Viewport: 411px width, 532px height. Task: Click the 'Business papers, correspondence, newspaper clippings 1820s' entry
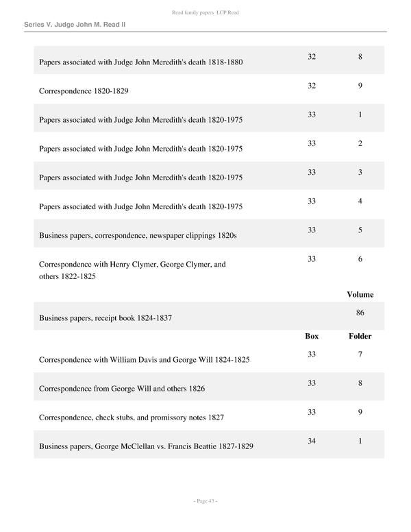tap(138, 235)
